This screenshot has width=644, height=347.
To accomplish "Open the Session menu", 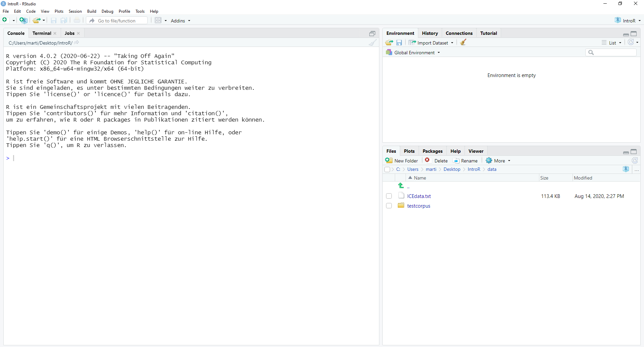I will pyautogui.click(x=75, y=11).
